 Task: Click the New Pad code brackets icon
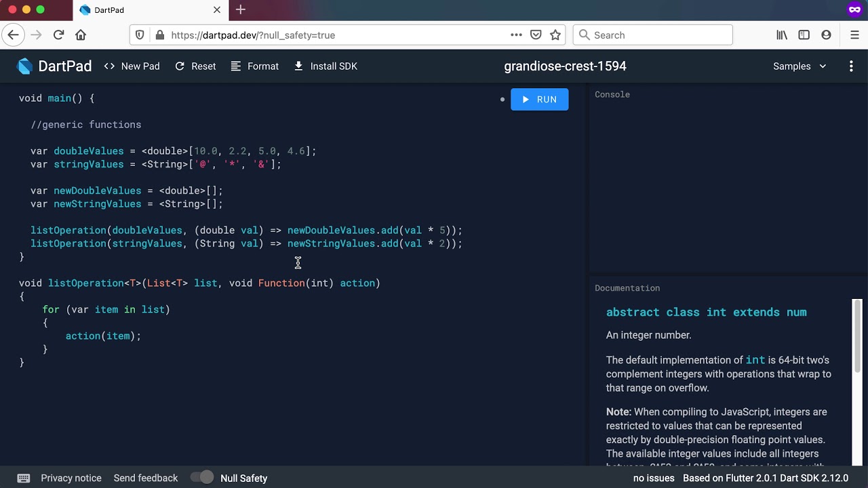[109, 66]
